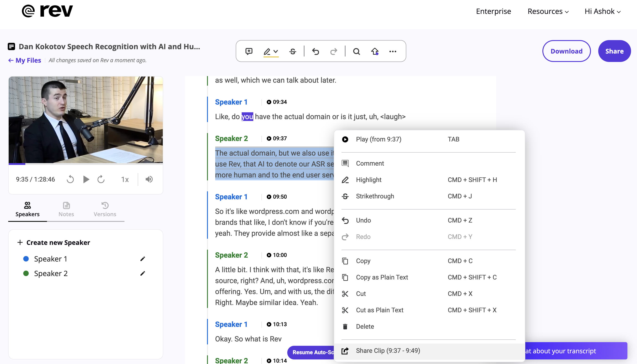
Task: Click the export icon with notification dot
Action: point(375,51)
